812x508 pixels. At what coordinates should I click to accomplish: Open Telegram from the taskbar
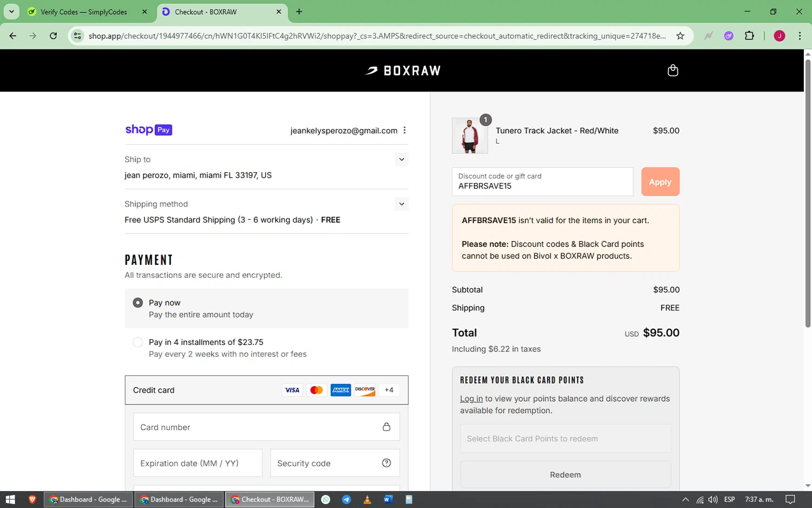(346, 499)
